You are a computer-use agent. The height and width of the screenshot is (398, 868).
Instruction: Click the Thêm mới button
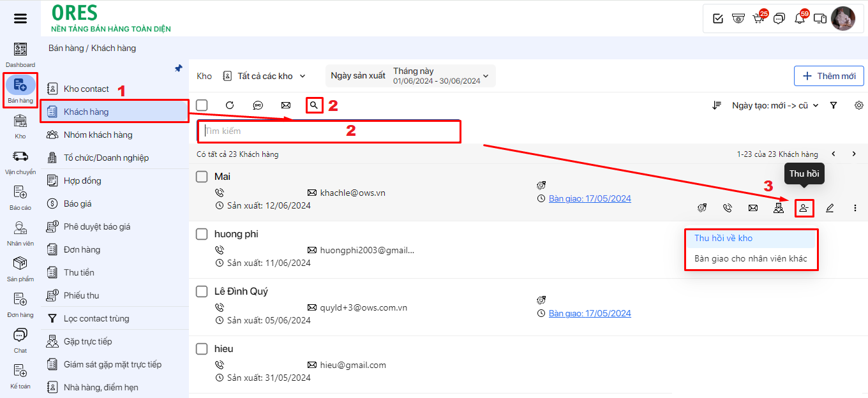828,76
